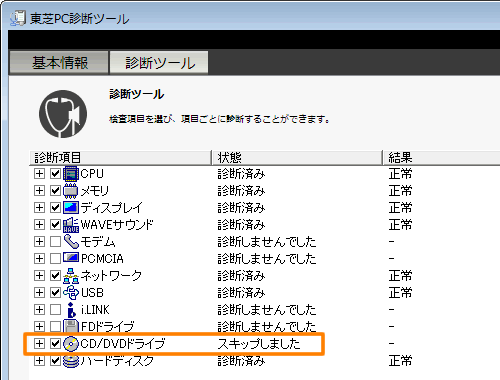Click the 結果 column header
This screenshot has height=380, width=500.
point(441,158)
